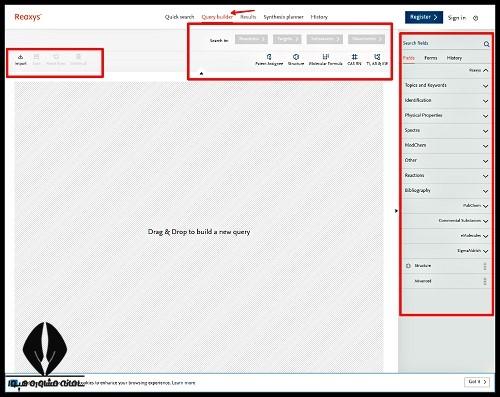Grab the drag handle on the Structure row

(485, 266)
